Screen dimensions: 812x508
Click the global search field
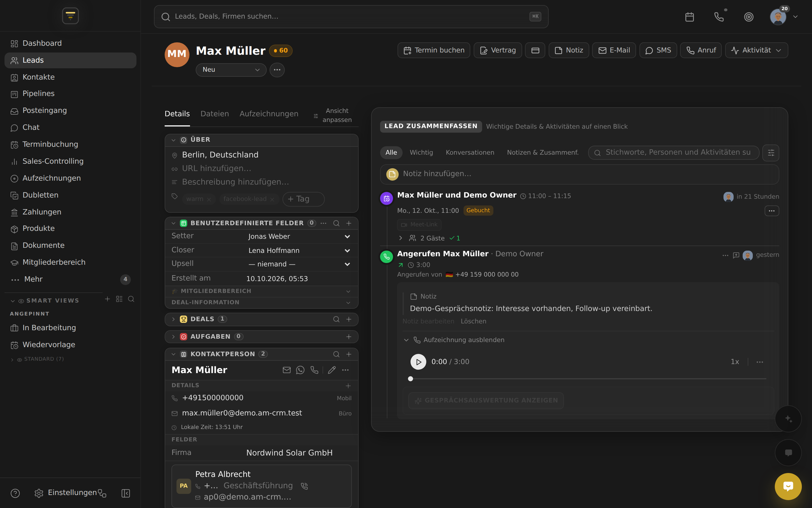click(x=351, y=17)
